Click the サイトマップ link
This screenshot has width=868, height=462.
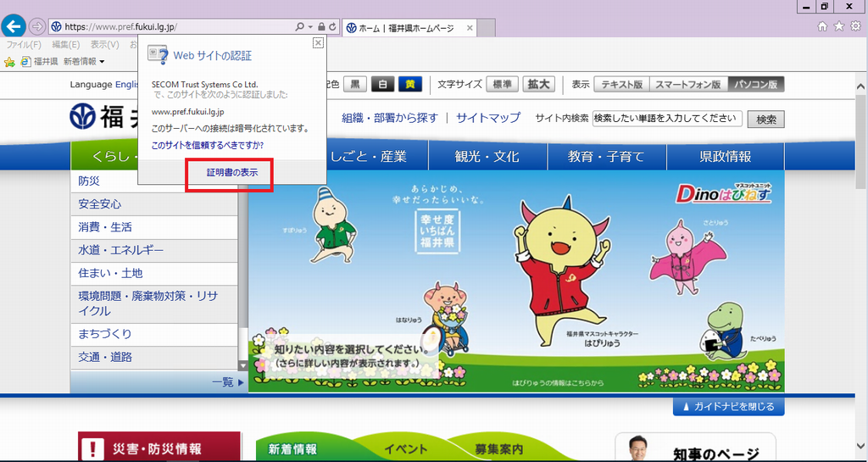coord(488,118)
